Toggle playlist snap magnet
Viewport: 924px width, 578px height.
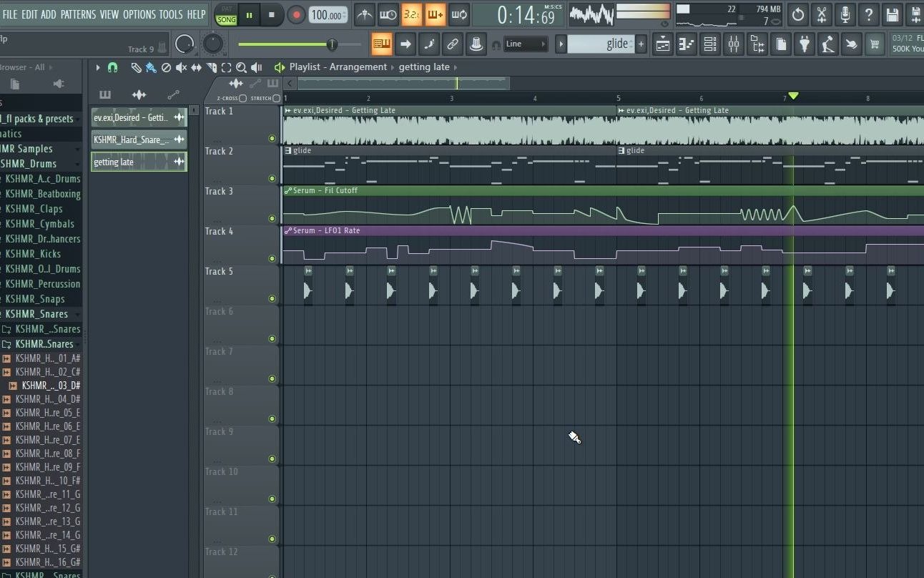[112, 67]
